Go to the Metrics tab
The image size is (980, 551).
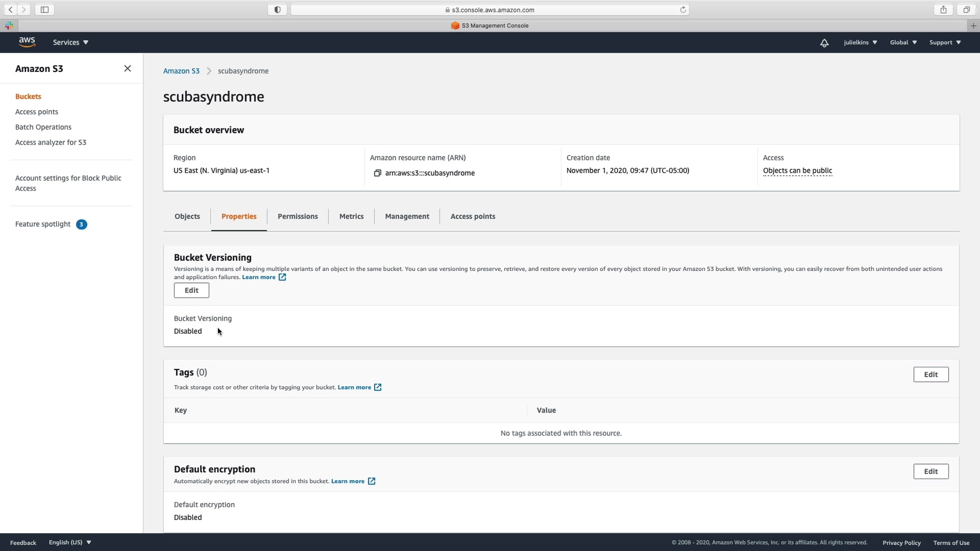click(x=351, y=216)
